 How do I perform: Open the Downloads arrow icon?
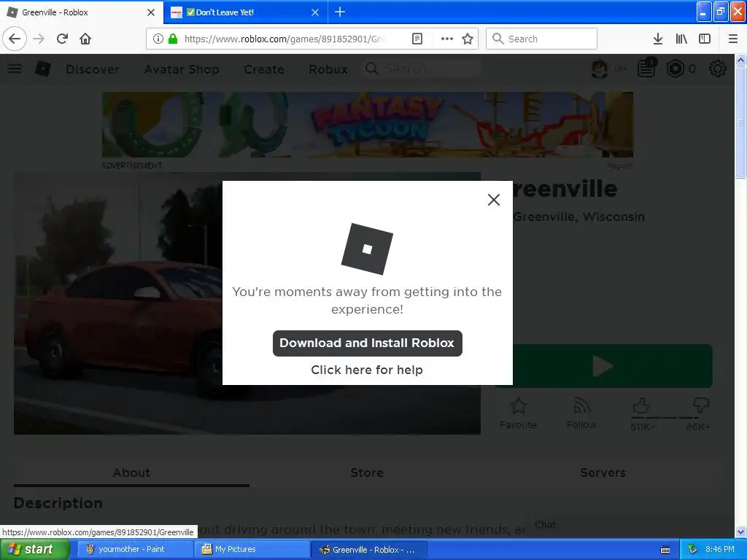click(x=658, y=39)
